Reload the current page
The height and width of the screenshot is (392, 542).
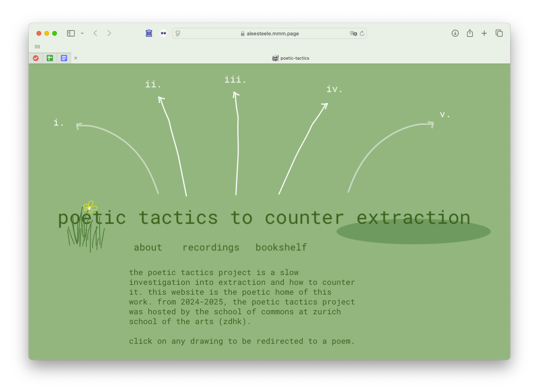tap(362, 33)
